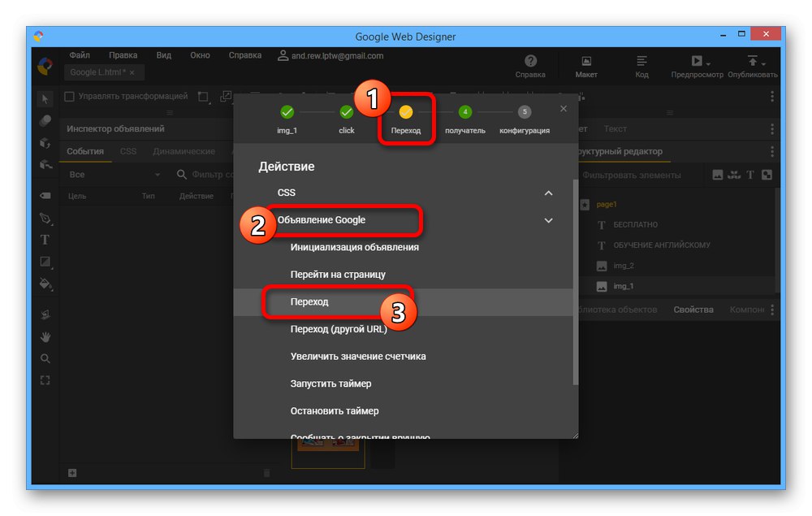Select the Zoom magnifier tool
The width and height of the screenshot is (812, 516).
coord(45,358)
